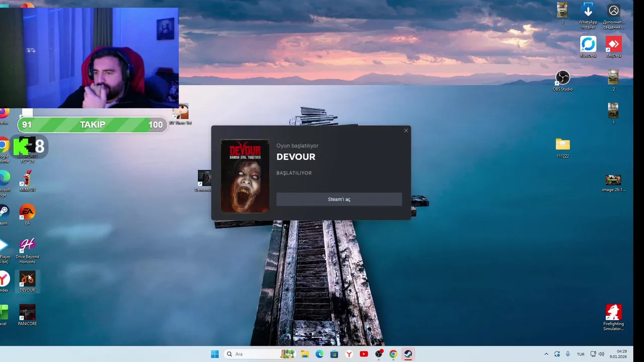Open YouTube from the taskbar
644x362 pixels.
[364, 354]
